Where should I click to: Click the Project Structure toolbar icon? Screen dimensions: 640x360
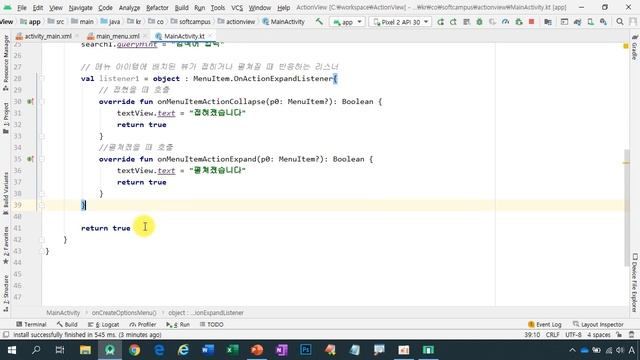point(548,22)
